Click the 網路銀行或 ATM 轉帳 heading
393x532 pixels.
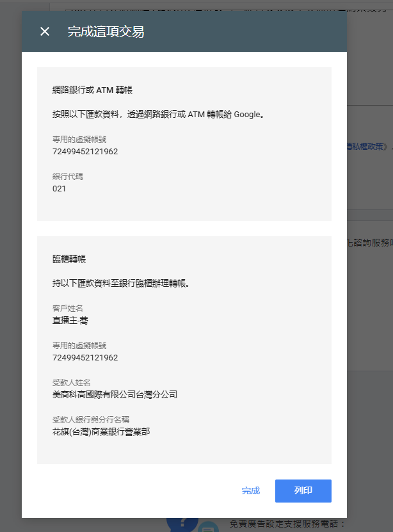tap(92, 90)
